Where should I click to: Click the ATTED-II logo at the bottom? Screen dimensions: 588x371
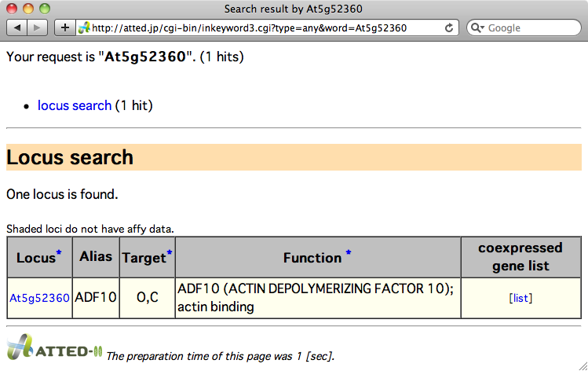click(x=53, y=349)
